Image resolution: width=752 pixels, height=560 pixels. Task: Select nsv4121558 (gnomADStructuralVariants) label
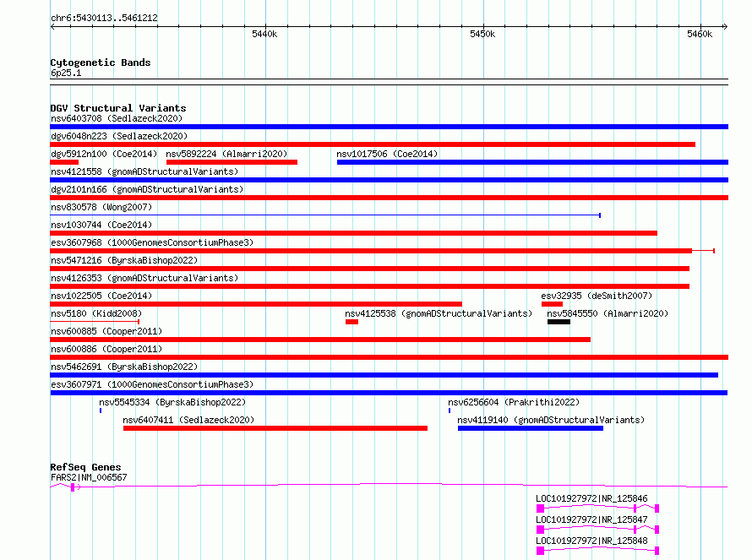144,171
